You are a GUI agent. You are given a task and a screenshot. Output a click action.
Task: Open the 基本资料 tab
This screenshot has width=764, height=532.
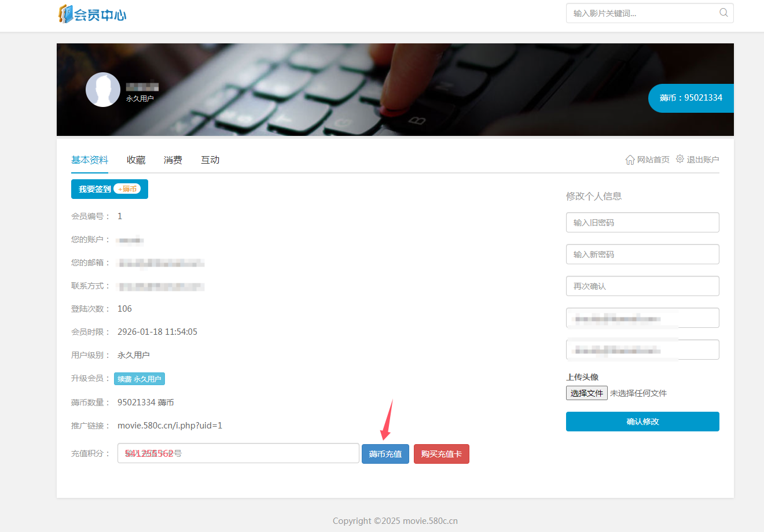[x=90, y=160]
